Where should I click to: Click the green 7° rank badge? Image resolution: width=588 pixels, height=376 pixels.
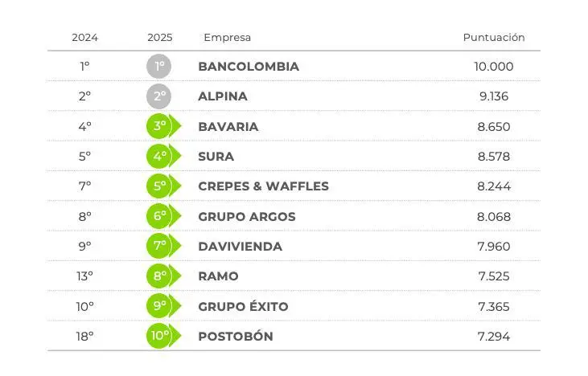[x=160, y=246]
